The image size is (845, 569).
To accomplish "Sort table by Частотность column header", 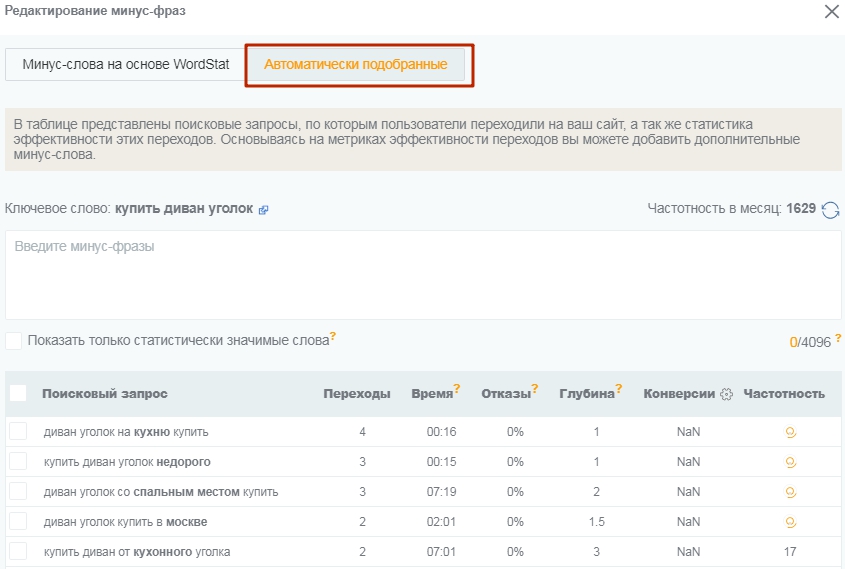I will [x=784, y=394].
